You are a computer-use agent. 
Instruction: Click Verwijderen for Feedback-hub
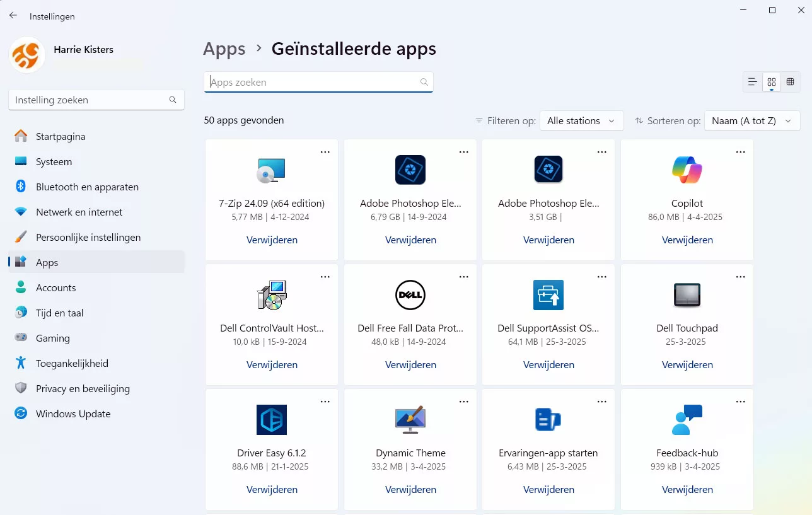[687, 489]
